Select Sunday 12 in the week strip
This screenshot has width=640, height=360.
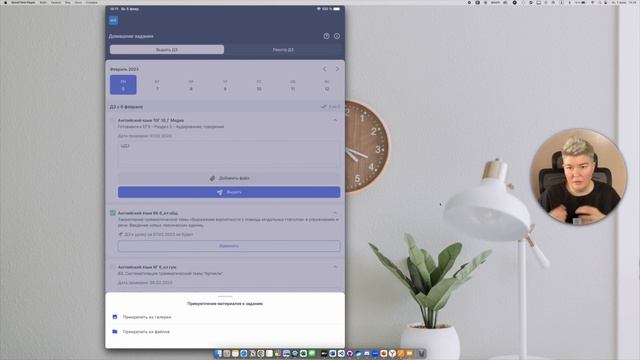pyautogui.click(x=327, y=85)
